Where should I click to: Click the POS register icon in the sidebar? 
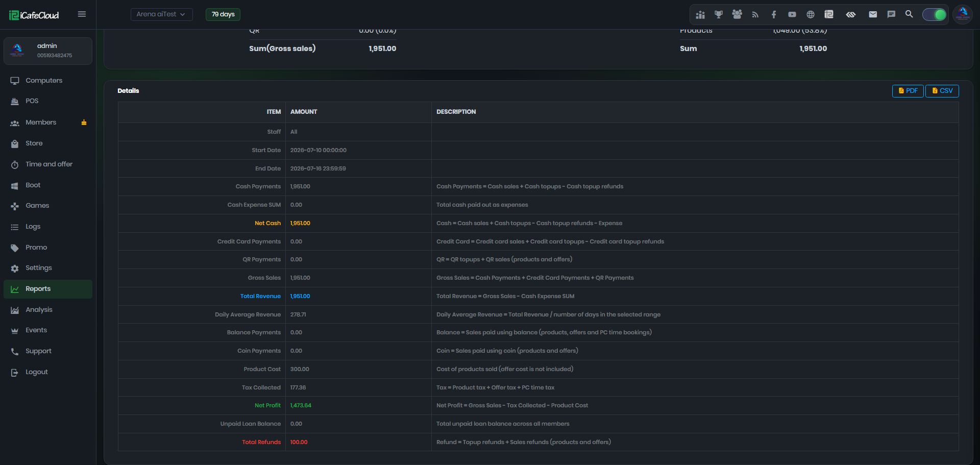point(15,101)
